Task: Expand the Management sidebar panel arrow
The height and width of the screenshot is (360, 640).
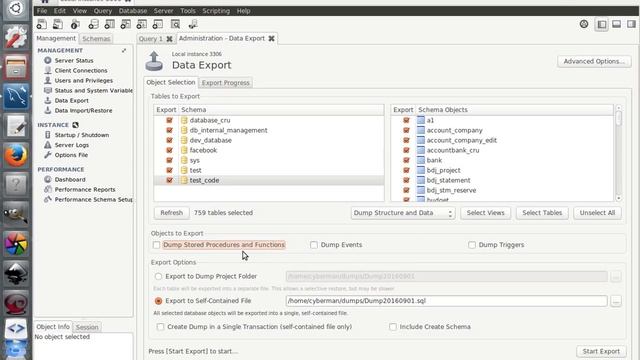Action: click(x=124, y=51)
